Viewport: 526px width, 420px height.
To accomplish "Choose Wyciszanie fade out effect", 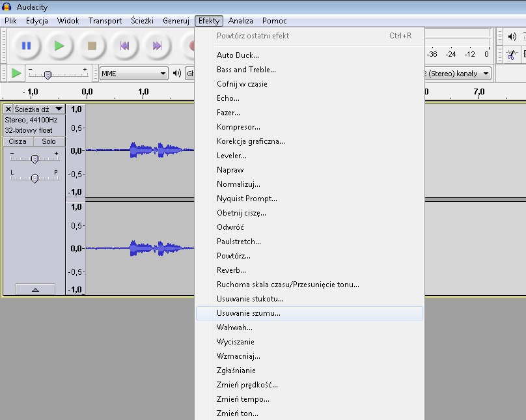I will [309, 342].
